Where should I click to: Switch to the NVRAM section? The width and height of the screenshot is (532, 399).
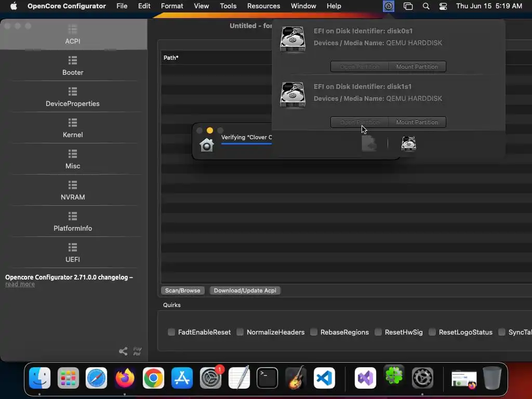(x=73, y=191)
